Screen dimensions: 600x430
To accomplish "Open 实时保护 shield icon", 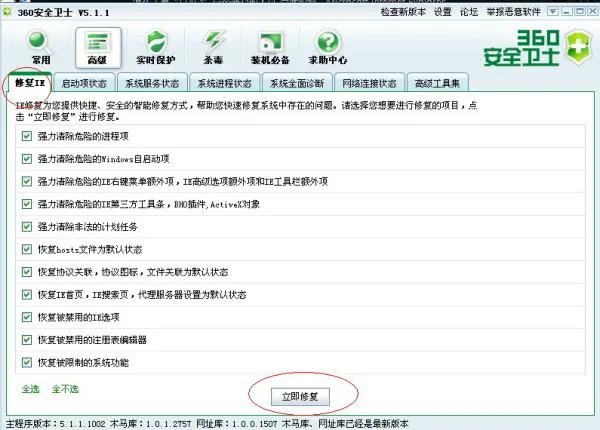I will click(x=155, y=44).
